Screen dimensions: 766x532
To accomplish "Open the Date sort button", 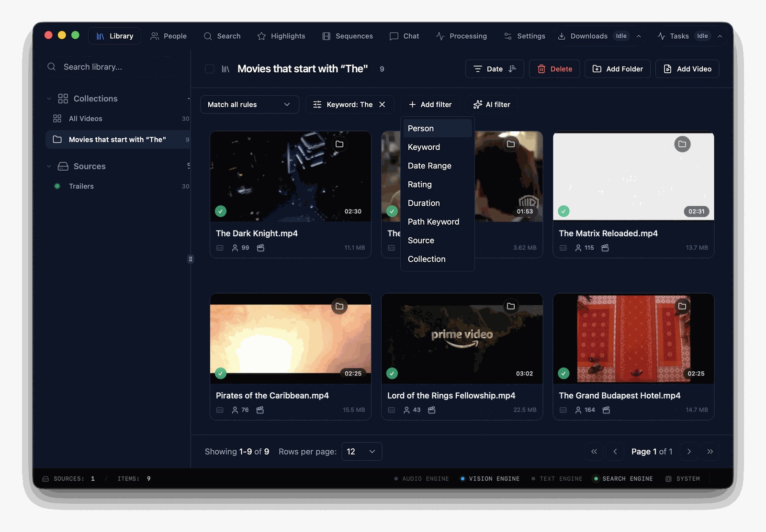I will pyautogui.click(x=495, y=69).
